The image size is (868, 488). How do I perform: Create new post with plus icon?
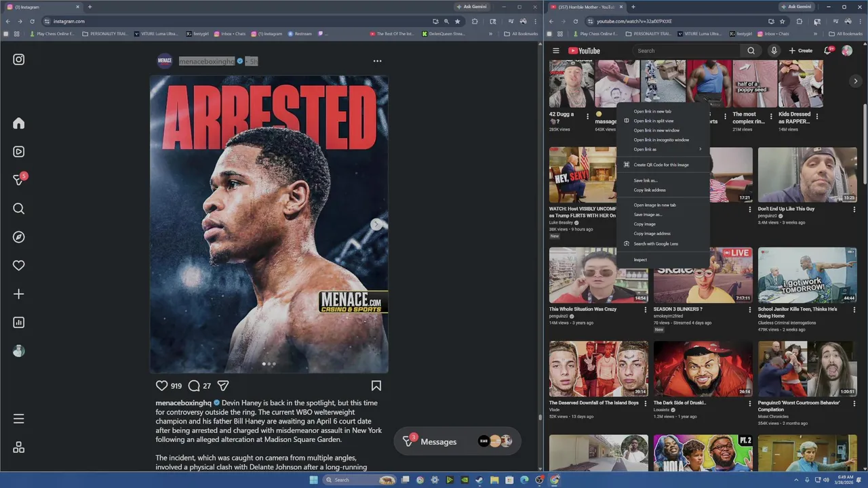(19, 294)
